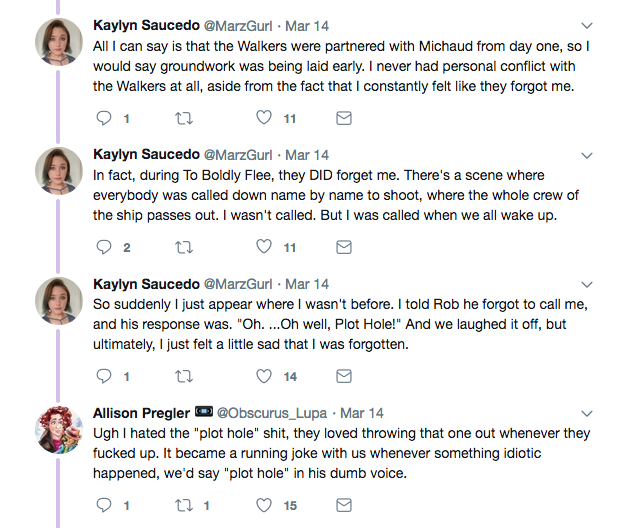Click Allison Pregler's illustrated avatar

[x=58, y=431]
